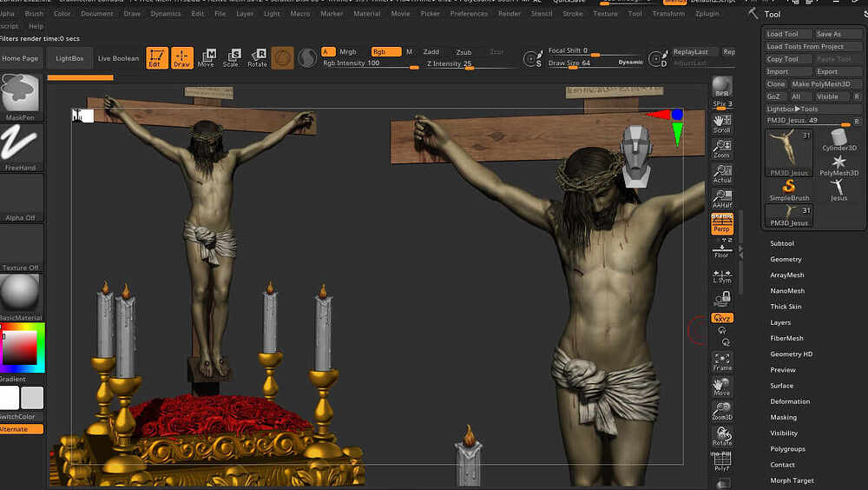Expand the Geometry section
The image size is (868, 490).
pyautogui.click(x=786, y=259)
